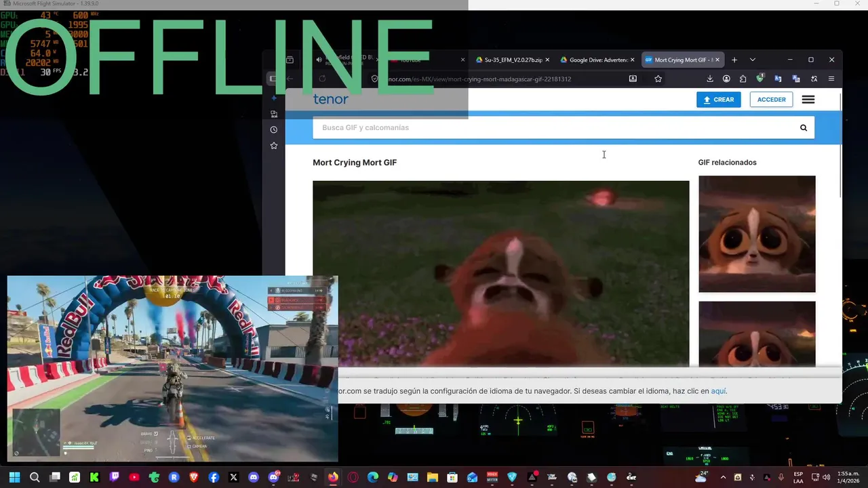Open the Firefox sidebar bookmarks star icon
The height and width of the screenshot is (488, 868).
tap(274, 146)
